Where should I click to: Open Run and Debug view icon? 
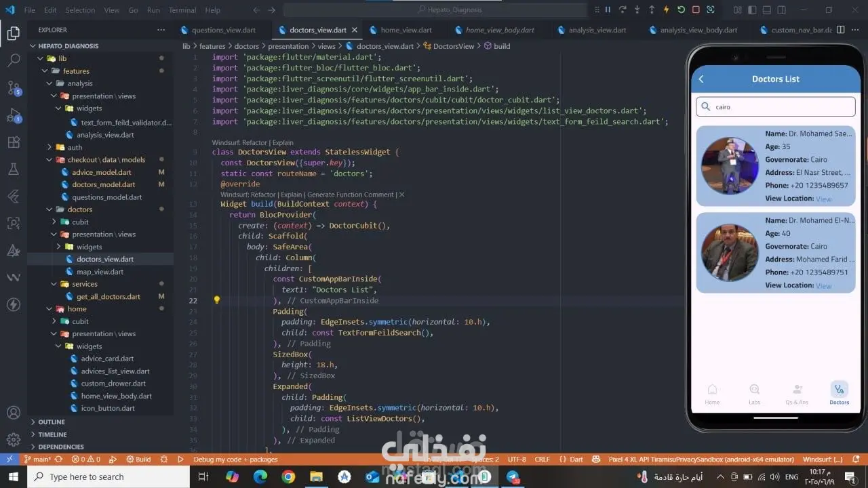[x=13, y=115]
